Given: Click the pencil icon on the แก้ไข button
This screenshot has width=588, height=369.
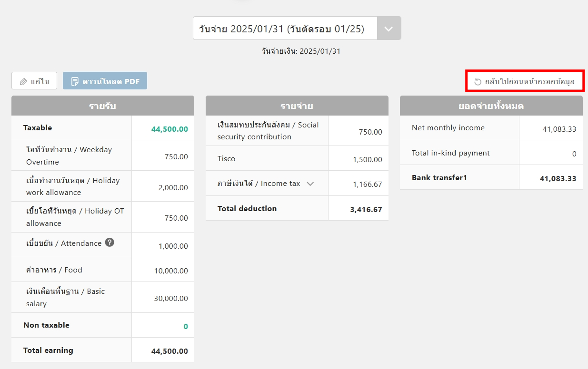Looking at the screenshot, I should pyautogui.click(x=23, y=81).
